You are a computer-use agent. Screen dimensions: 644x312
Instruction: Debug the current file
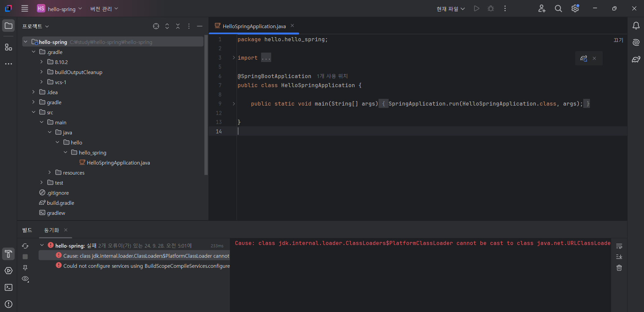click(x=491, y=8)
